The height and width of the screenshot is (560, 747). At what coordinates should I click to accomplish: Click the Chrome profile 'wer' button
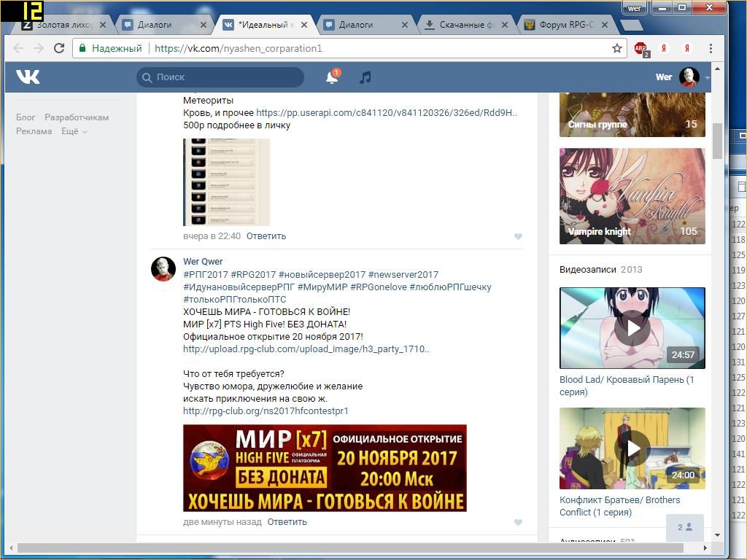click(634, 8)
